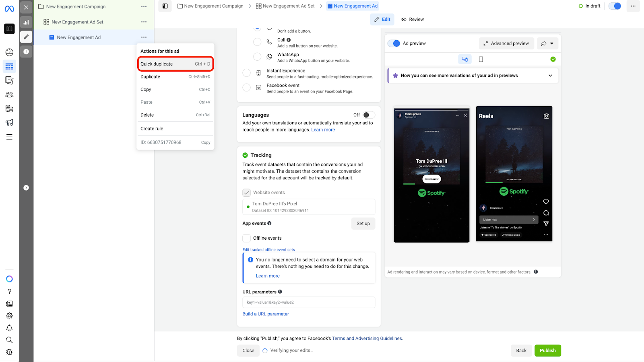Image resolution: width=644 pixels, height=362 pixels.
Task: Open the megaphone advertising settings icon
Action: (x=9, y=123)
